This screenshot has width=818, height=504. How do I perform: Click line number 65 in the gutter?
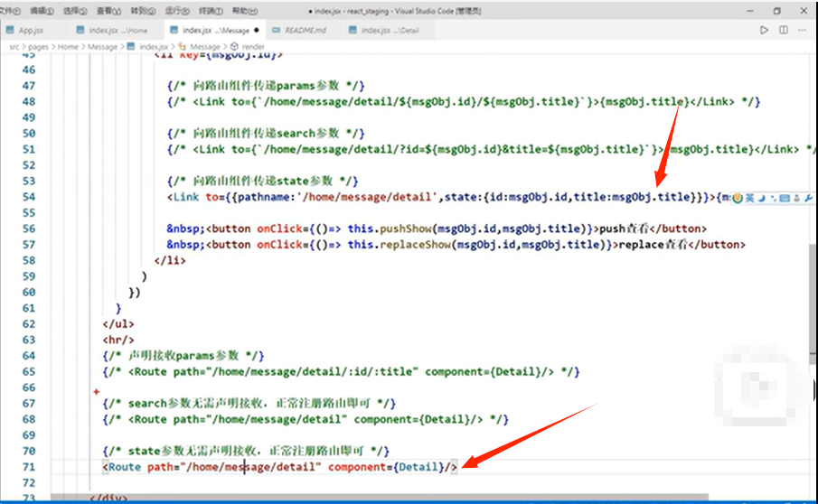(29, 371)
